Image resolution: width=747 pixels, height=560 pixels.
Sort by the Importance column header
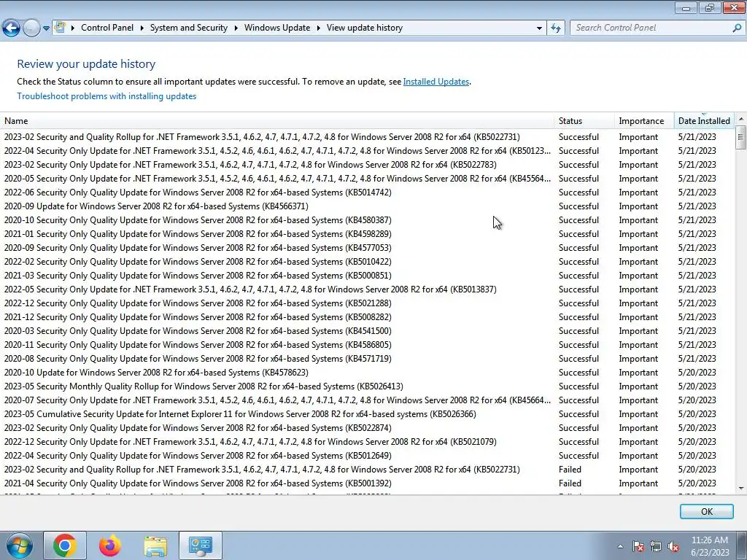(x=645, y=121)
